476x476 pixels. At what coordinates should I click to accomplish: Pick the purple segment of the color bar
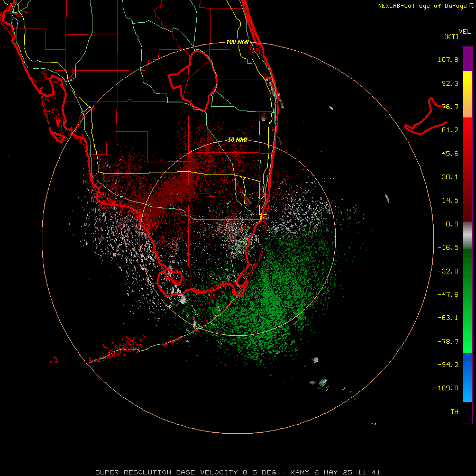point(467,59)
